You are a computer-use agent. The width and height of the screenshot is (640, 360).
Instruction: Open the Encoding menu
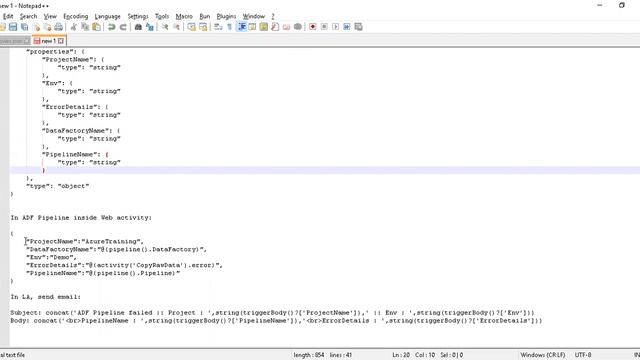pos(76,16)
